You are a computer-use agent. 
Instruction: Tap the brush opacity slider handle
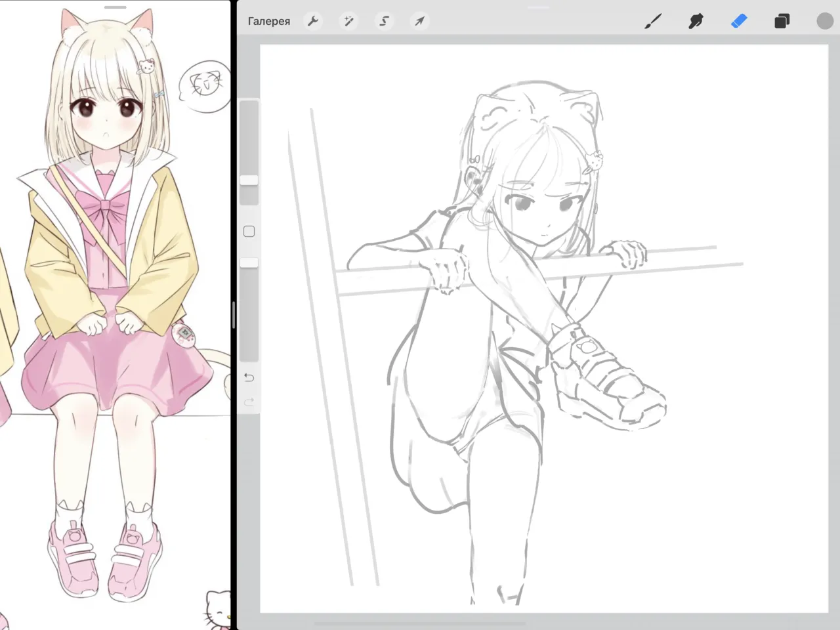[x=249, y=262]
